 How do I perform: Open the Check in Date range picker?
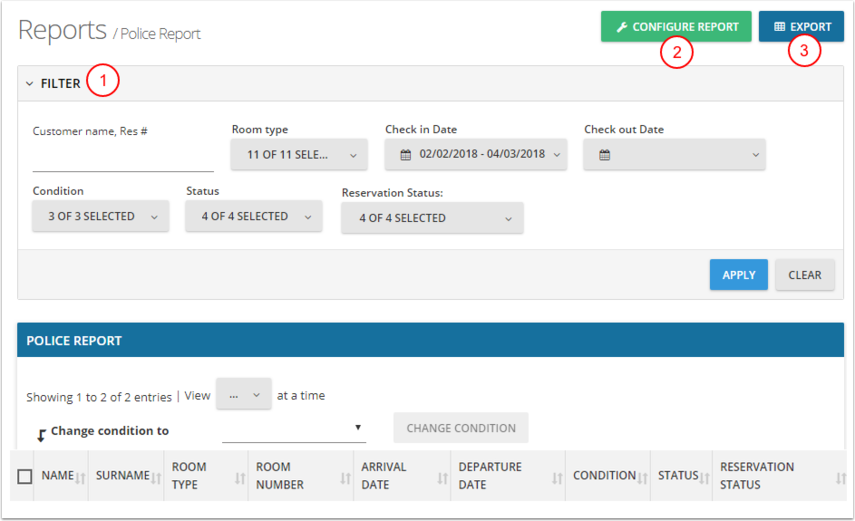(476, 155)
